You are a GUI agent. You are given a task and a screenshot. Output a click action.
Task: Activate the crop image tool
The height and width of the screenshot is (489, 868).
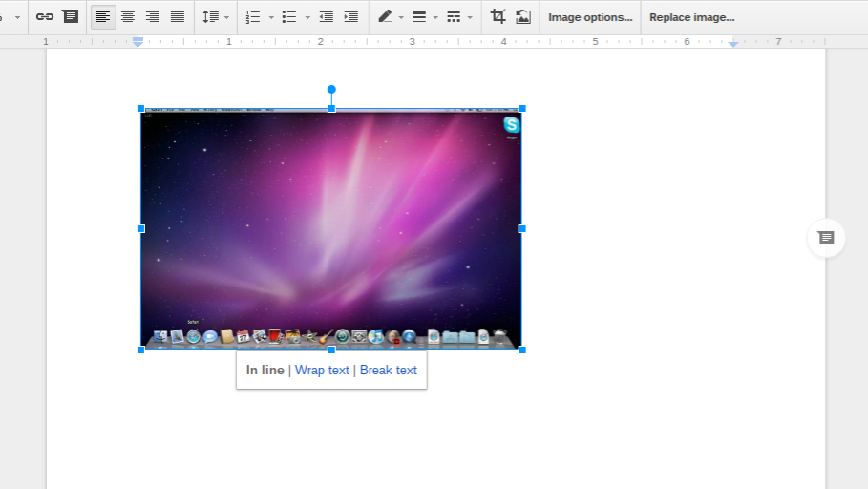[x=498, y=16]
